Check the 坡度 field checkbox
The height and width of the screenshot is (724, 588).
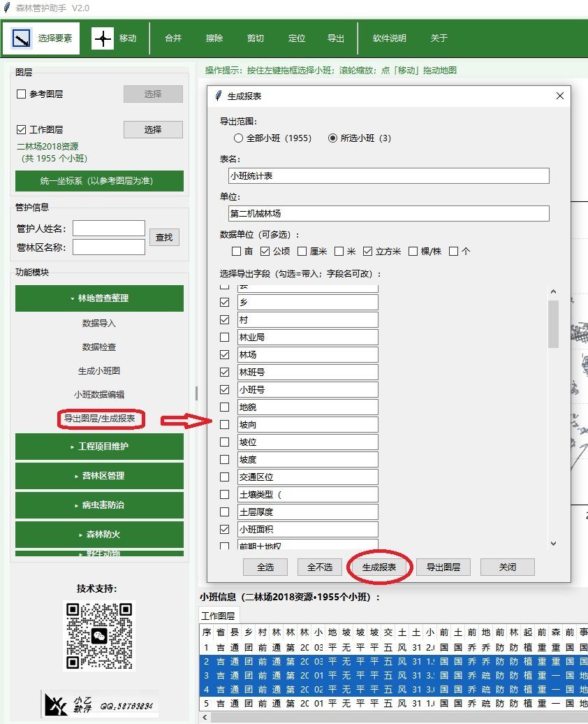pos(225,459)
